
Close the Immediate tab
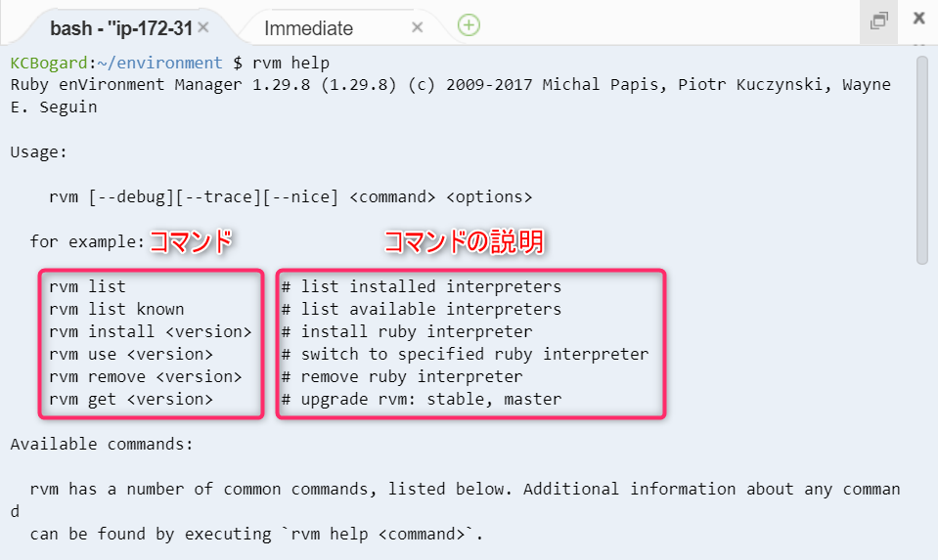[x=418, y=27]
